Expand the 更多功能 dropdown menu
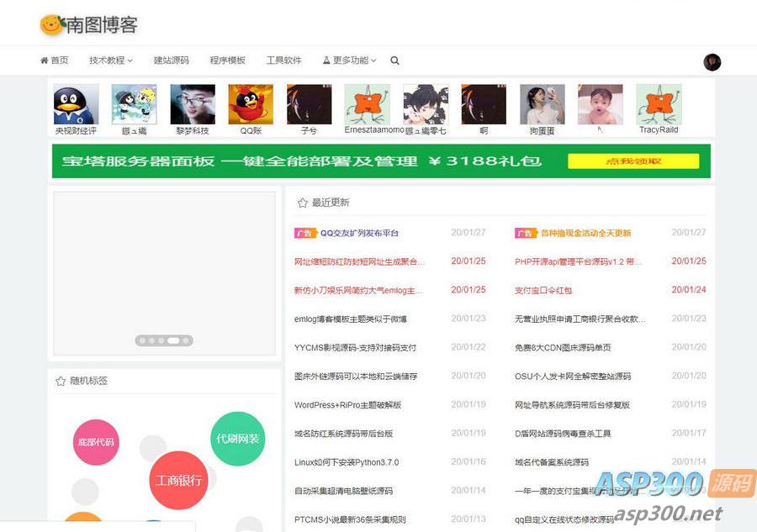 pyautogui.click(x=350, y=61)
